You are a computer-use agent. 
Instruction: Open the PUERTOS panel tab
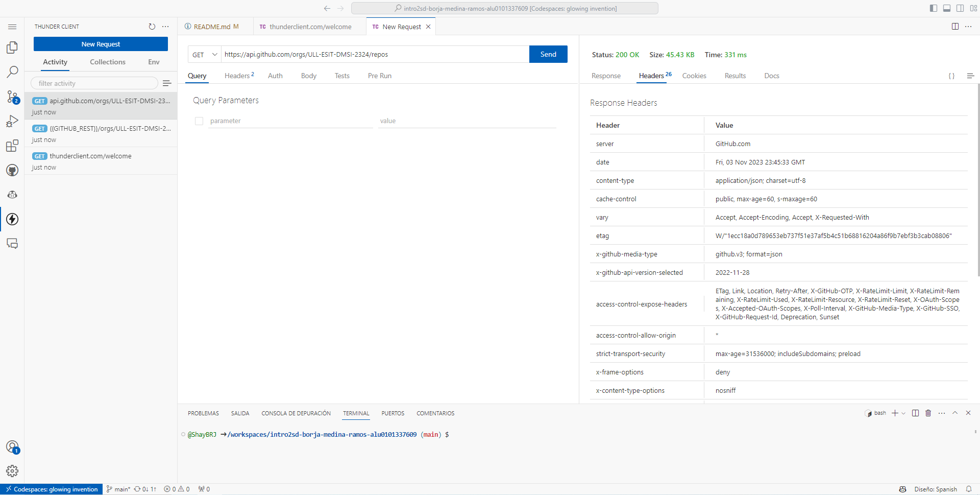click(393, 413)
